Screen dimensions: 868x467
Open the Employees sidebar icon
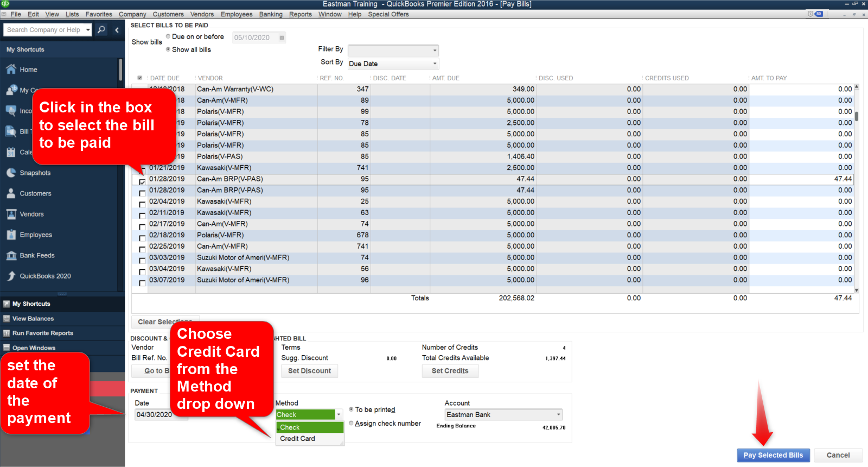click(x=11, y=235)
